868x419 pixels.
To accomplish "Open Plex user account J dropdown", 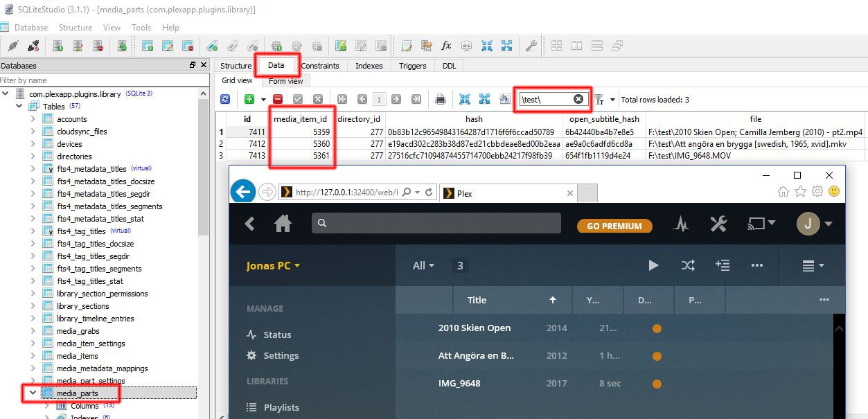I will (x=814, y=223).
